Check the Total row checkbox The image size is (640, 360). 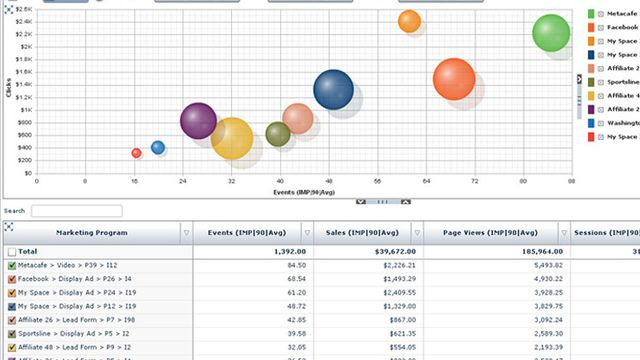click(x=12, y=252)
